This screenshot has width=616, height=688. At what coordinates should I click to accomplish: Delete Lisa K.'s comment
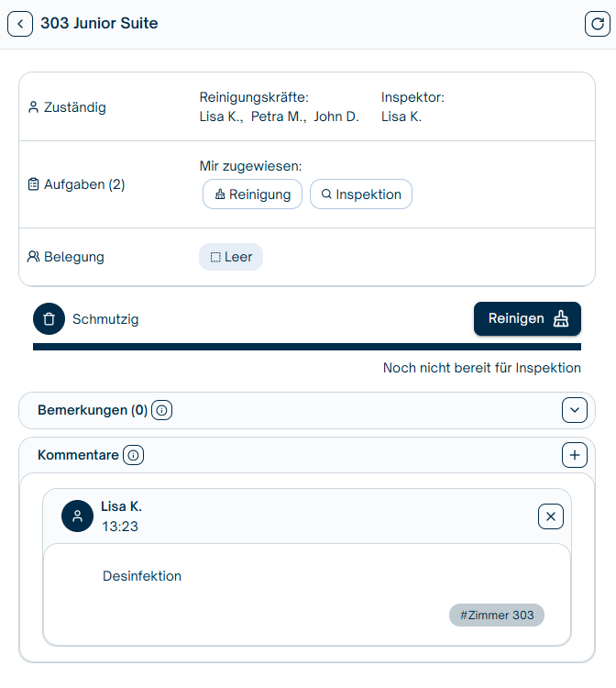tap(550, 517)
